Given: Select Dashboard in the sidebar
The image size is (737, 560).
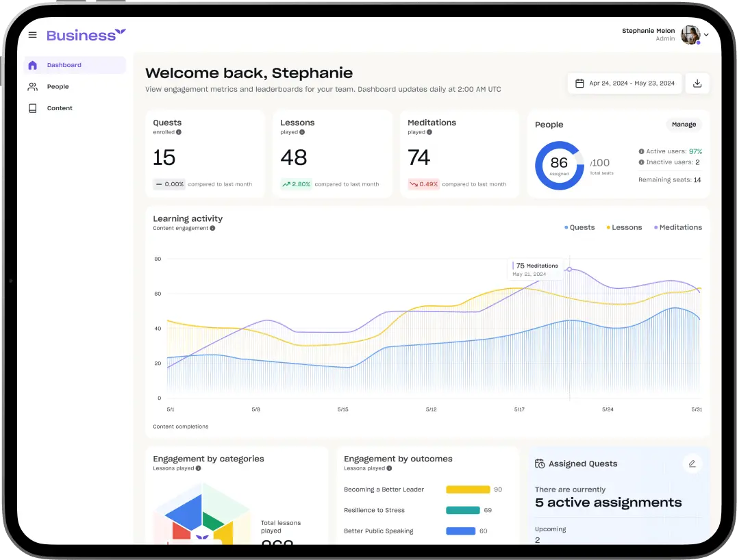Looking at the screenshot, I should tap(64, 65).
